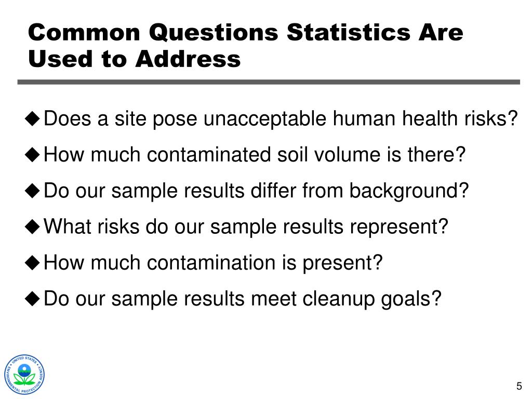Click text 'How much contaminated soil volume is there?'
The height and width of the screenshot is (399, 532).
click(255, 155)
